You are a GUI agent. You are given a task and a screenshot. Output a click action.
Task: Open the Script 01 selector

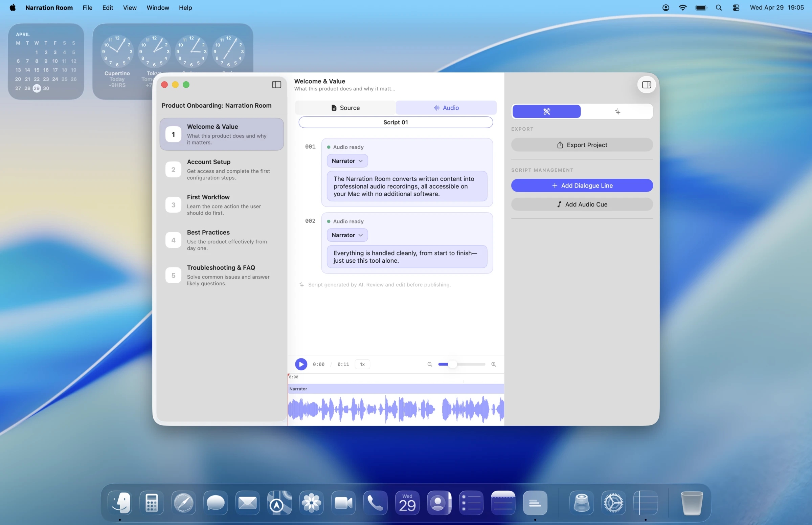click(395, 123)
